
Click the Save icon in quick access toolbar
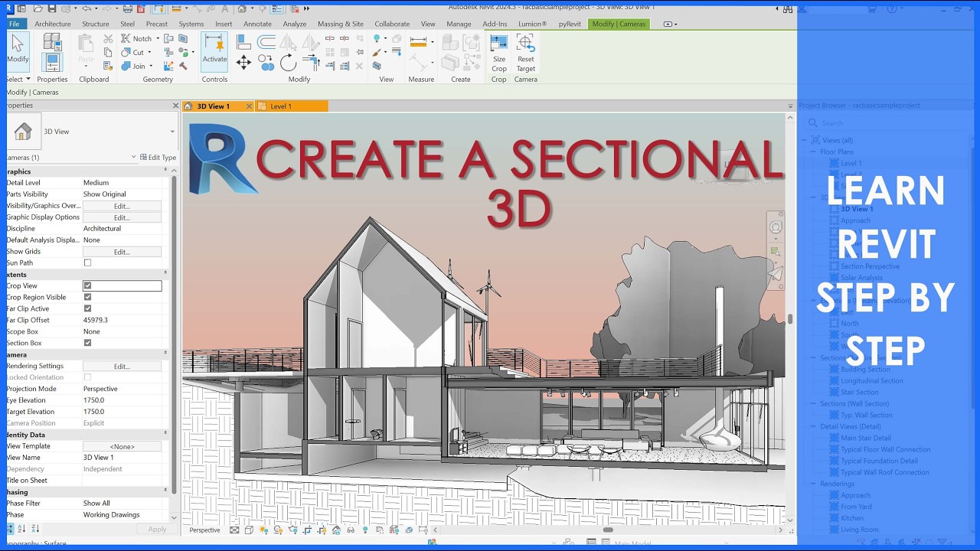click(51, 8)
